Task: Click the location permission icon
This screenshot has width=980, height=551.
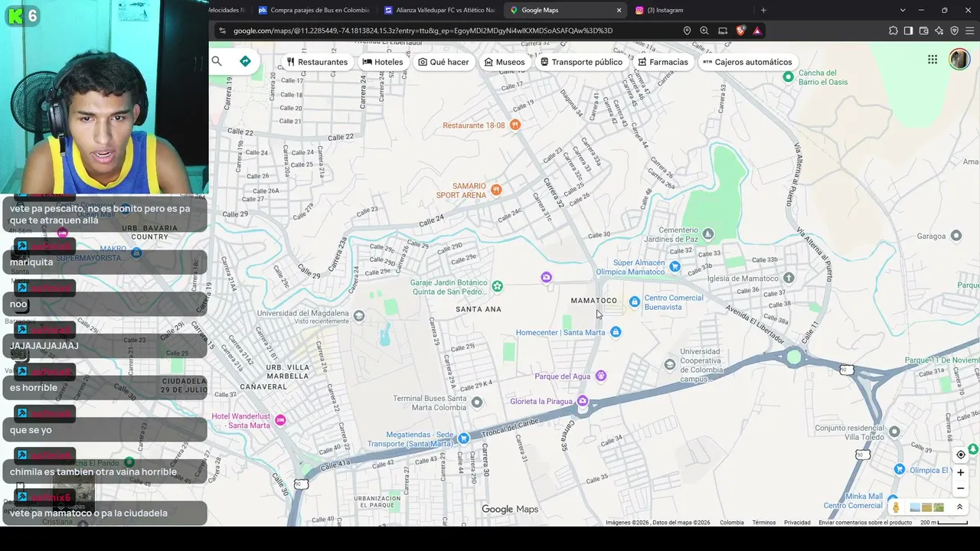Action: pyautogui.click(x=687, y=31)
